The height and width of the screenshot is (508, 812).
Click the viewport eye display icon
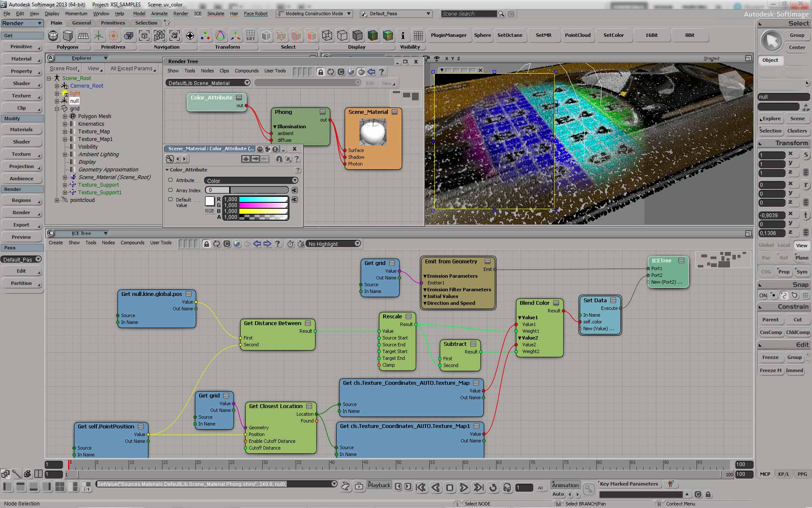(437, 58)
